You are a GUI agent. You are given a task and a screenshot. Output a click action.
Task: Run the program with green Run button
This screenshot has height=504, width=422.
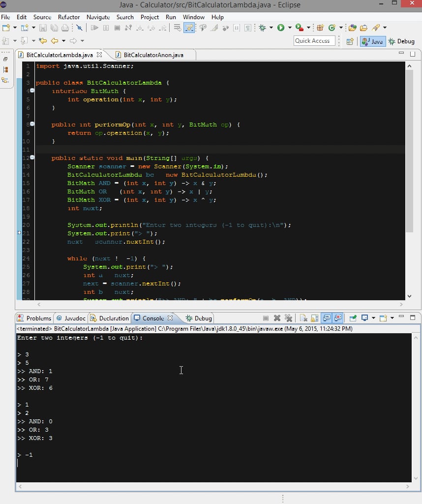[281, 28]
